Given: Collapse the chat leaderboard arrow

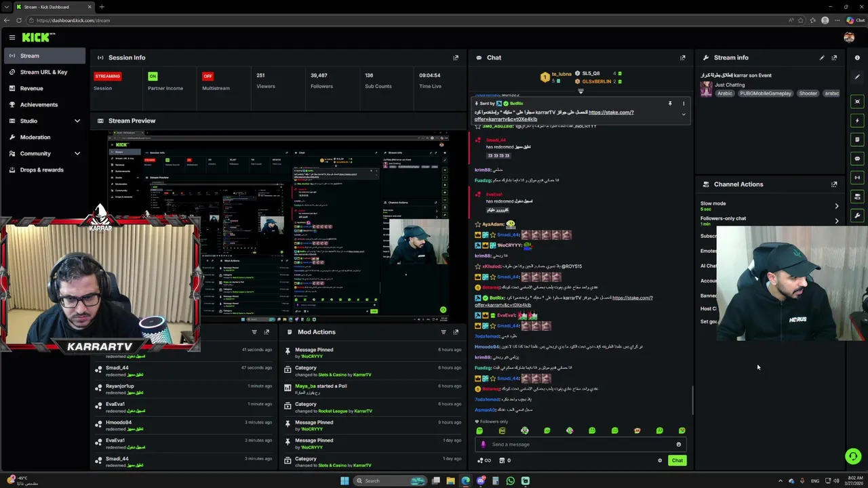Looking at the screenshot, I should tap(580, 91).
